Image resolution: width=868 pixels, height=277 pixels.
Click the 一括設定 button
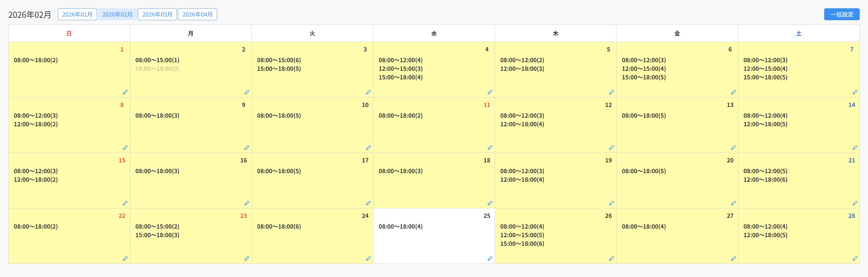pyautogui.click(x=842, y=14)
